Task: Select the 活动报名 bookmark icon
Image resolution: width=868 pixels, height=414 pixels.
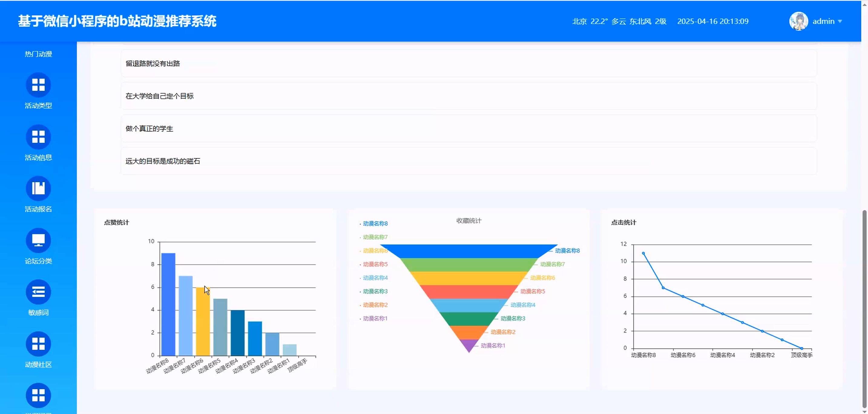Action: pos(38,188)
